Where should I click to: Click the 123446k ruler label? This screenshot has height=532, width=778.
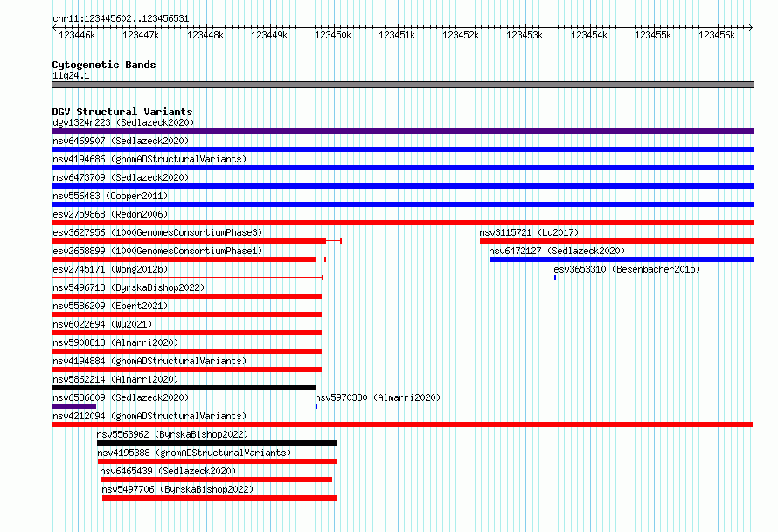tap(77, 35)
